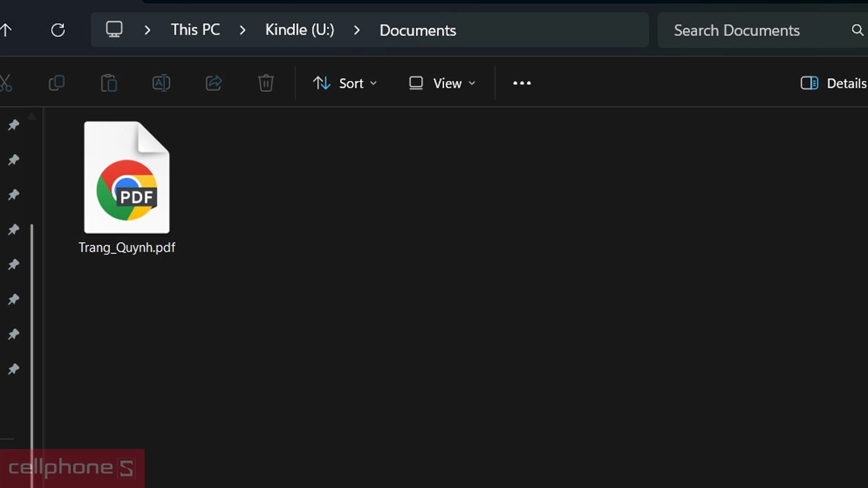868x488 pixels.
Task: Cut the selected item with scissors icon
Action: point(6,83)
